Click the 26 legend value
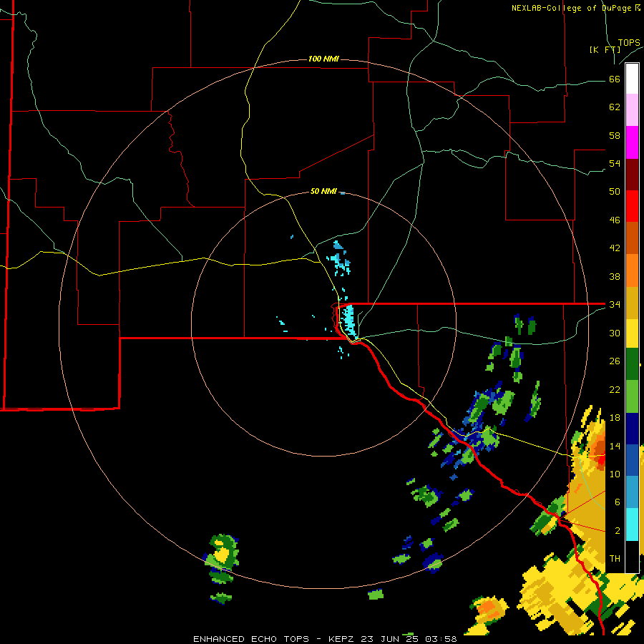The height and width of the screenshot is (644, 644). [615, 361]
